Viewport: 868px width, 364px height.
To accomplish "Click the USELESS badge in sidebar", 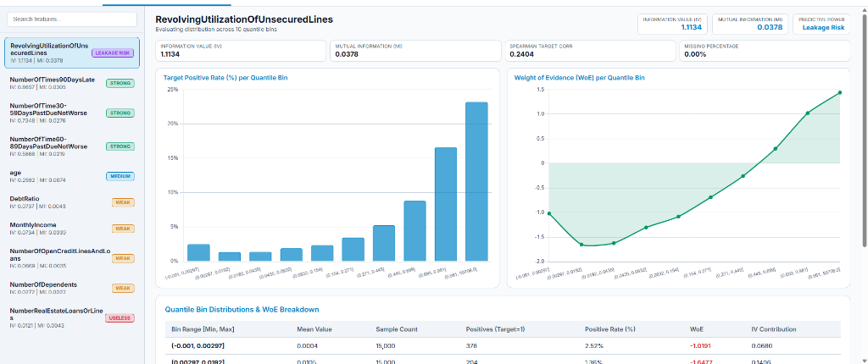I will coord(120,318).
